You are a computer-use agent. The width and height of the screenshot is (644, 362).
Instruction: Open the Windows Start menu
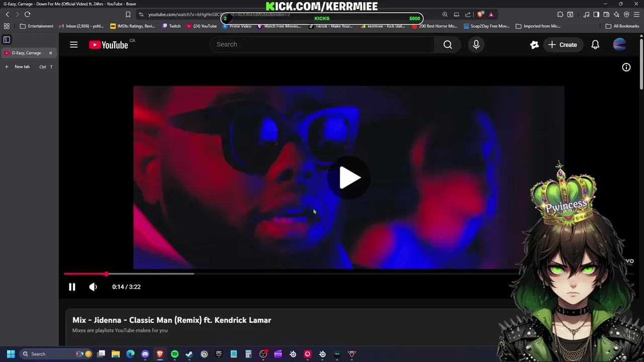point(11,354)
